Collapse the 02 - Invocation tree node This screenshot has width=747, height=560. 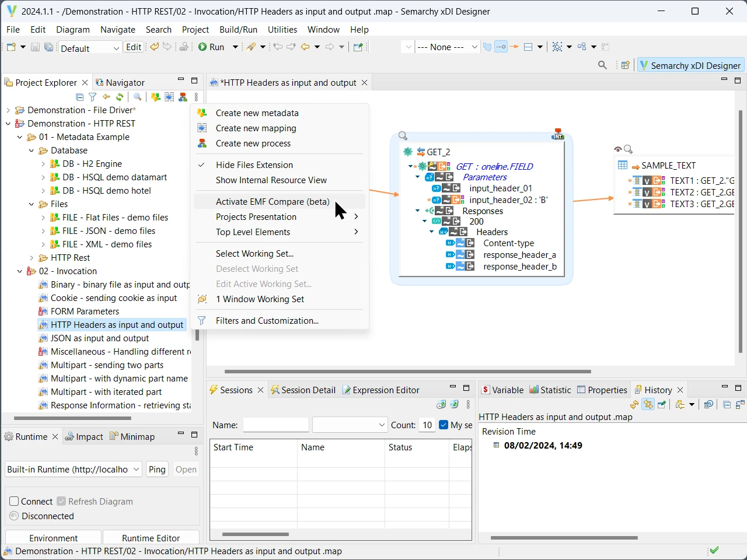(20, 271)
